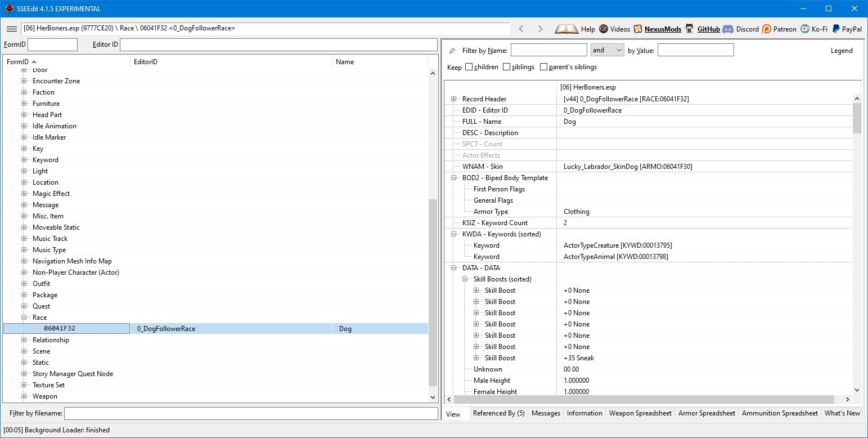
Task: Open PayPal donation link
Action: click(847, 29)
